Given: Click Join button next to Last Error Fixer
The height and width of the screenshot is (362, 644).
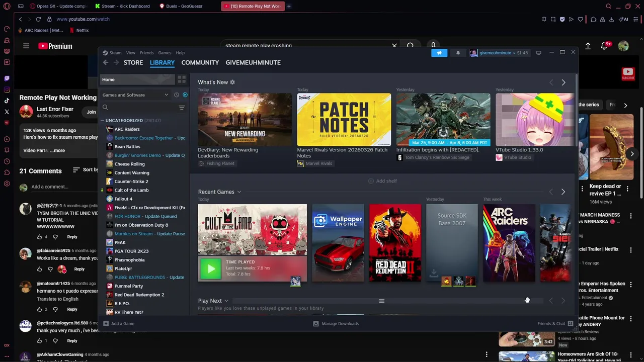Looking at the screenshot, I should pyautogui.click(x=91, y=112).
